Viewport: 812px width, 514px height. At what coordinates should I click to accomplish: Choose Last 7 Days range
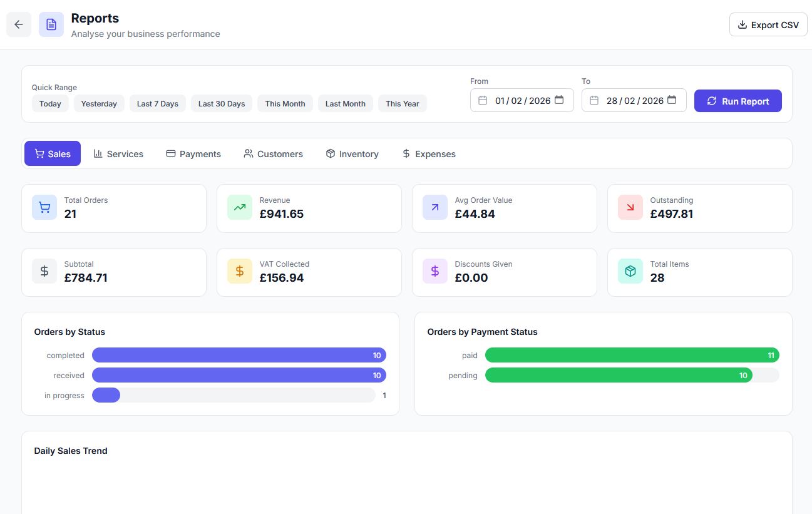(x=158, y=103)
